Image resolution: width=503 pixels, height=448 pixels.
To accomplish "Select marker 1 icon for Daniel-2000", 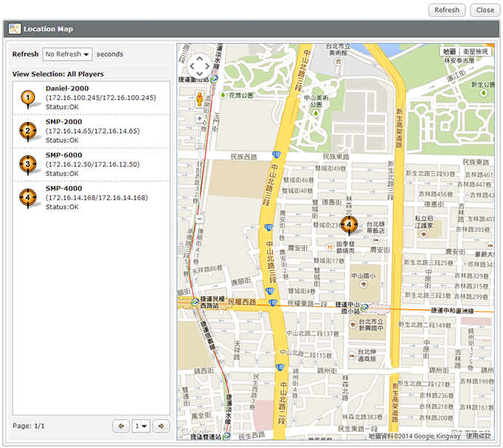I will [28, 98].
